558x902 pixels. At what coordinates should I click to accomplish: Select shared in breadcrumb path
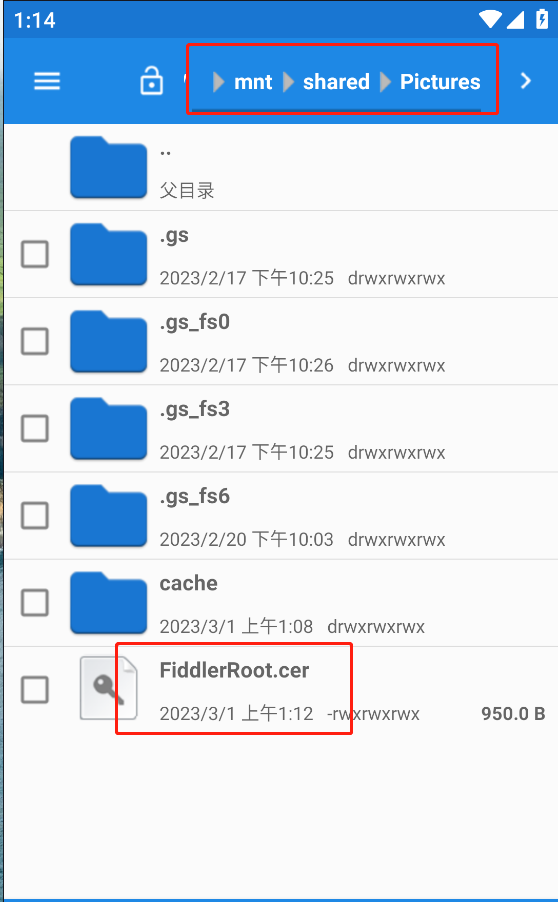(x=337, y=82)
